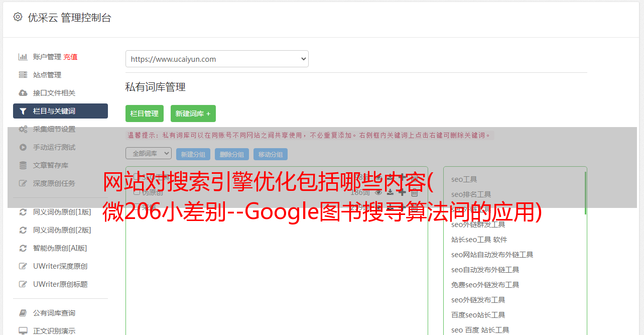Open 采集细节设置 via its gears icon

pos(23,129)
